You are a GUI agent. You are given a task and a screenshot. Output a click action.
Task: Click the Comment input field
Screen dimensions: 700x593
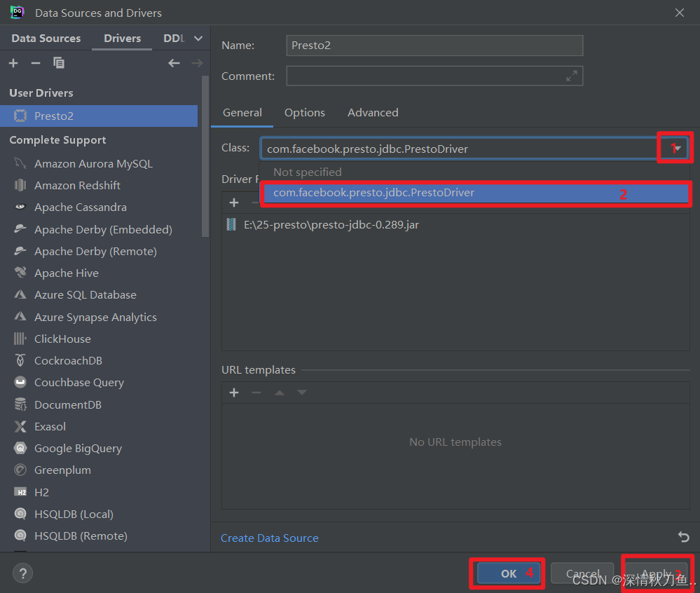(x=434, y=76)
